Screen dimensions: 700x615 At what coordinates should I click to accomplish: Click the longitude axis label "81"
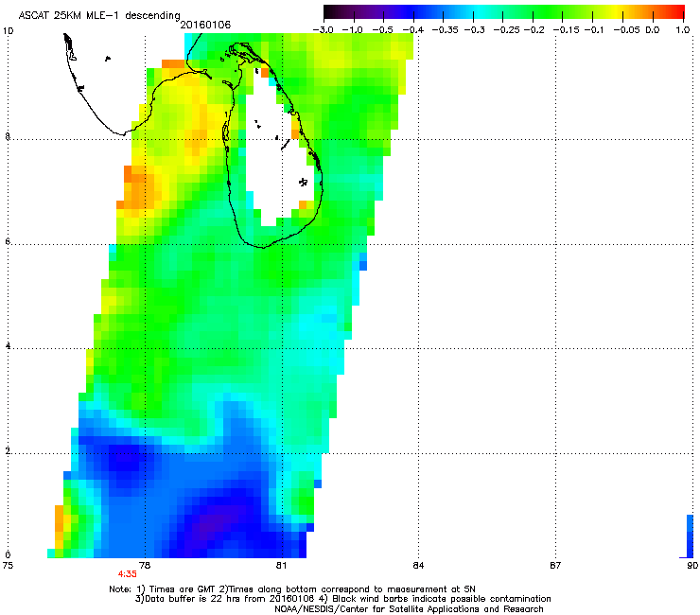tap(281, 565)
